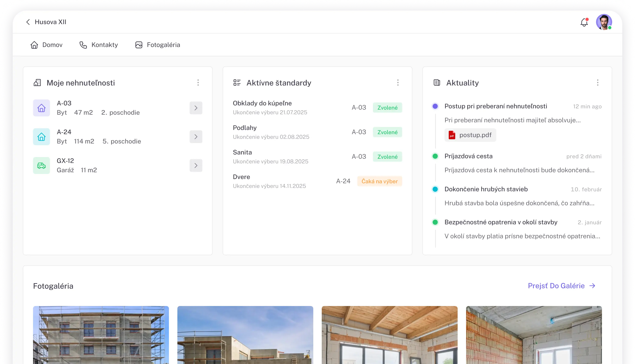Select the teal home icon for byt A-24
The image size is (635, 364).
click(41, 136)
